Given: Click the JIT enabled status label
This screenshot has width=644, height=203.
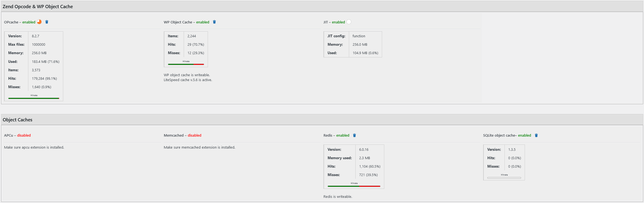Looking at the screenshot, I should point(338,22).
